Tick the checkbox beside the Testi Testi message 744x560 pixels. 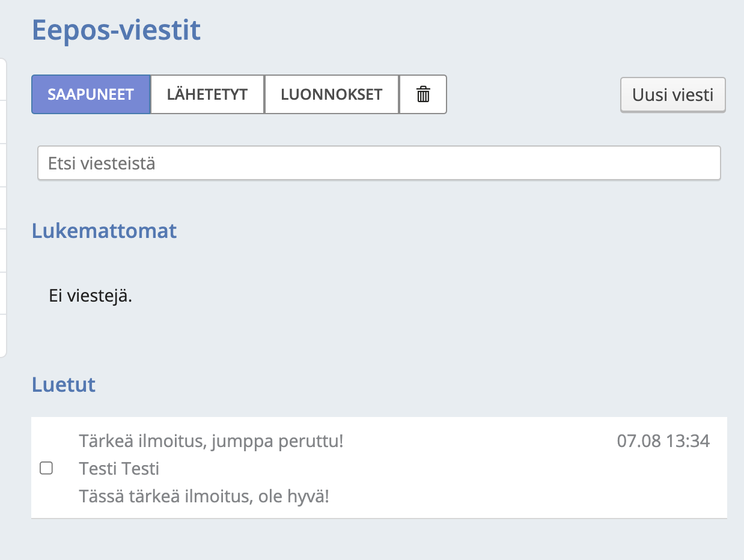(x=46, y=468)
